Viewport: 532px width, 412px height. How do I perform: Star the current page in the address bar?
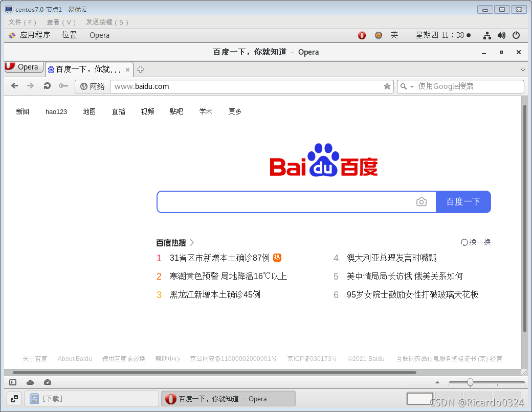click(387, 86)
